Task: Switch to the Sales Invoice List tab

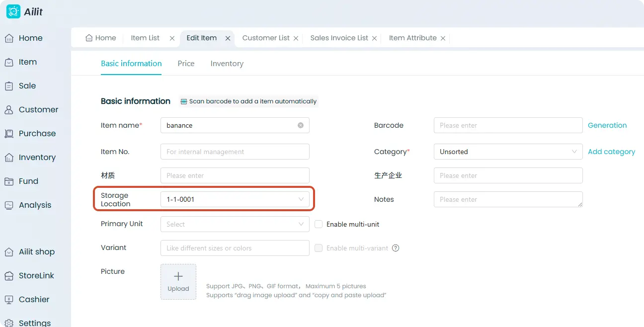Action: tap(339, 38)
